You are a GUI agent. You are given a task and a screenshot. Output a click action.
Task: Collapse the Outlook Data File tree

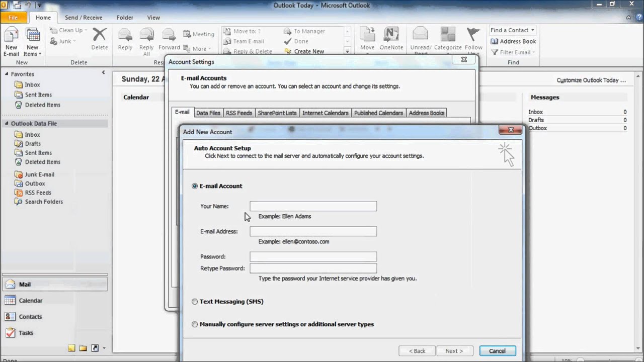pyautogui.click(x=7, y=123)
